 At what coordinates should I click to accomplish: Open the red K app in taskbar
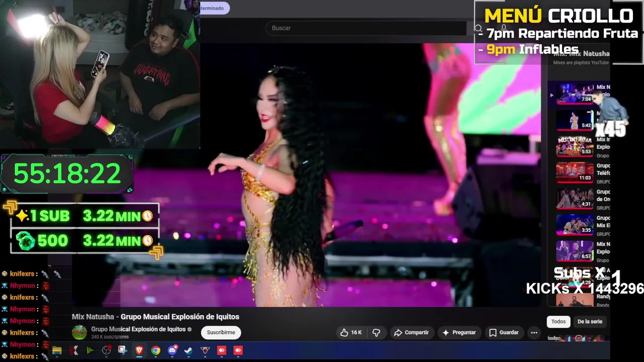[x=73, y=350]
